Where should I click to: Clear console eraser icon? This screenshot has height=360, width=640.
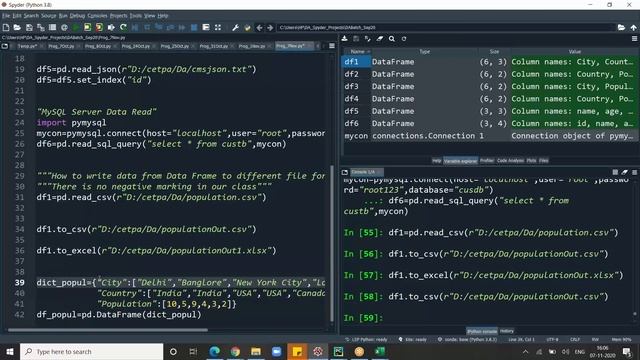(x=624, y=172)
